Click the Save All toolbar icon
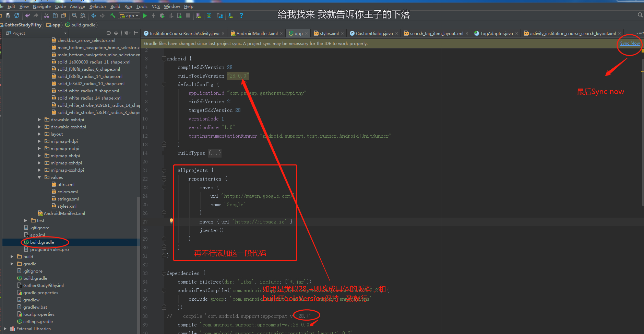This screenshot has height=334, width=644. [x=8, y=15]
